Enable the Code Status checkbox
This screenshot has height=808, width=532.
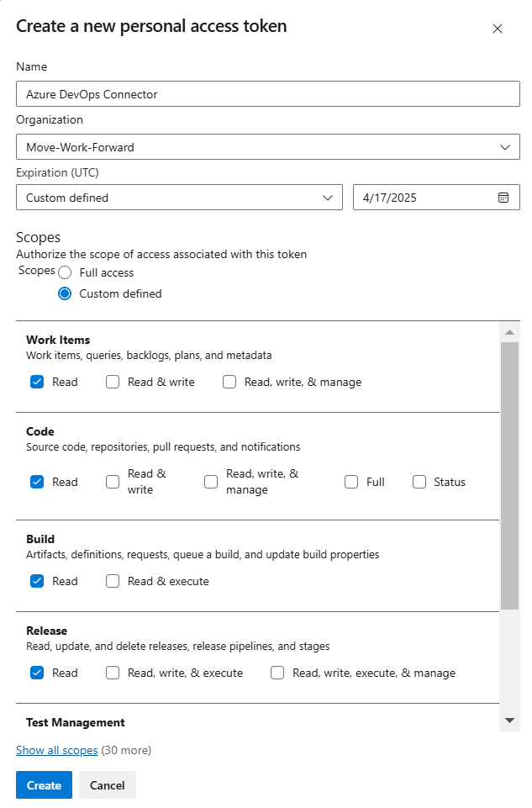pos(419,482)
